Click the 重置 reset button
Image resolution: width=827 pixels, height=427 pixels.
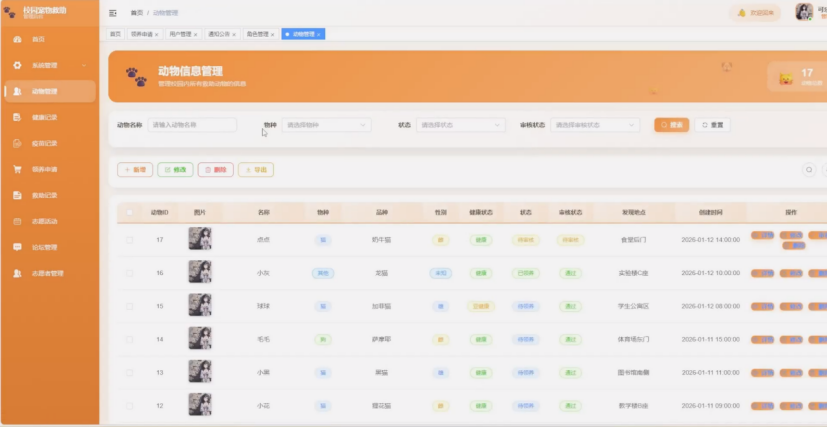coord(713,125)
